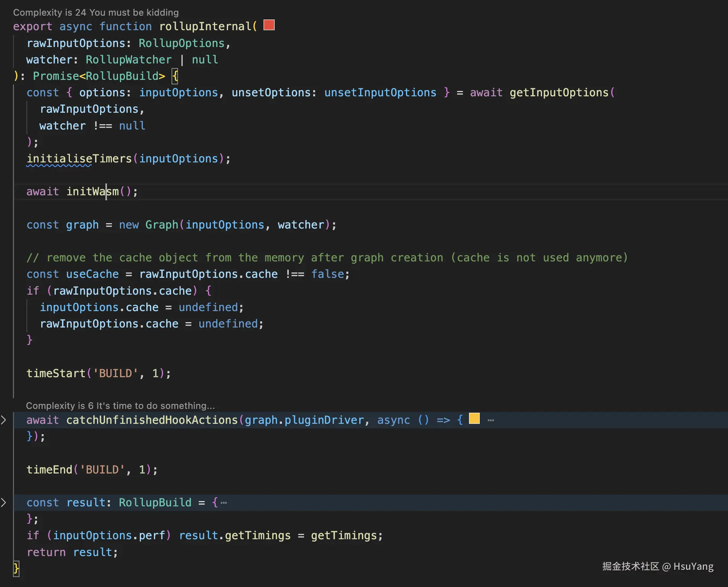Click the timeEnd function call

49,470
